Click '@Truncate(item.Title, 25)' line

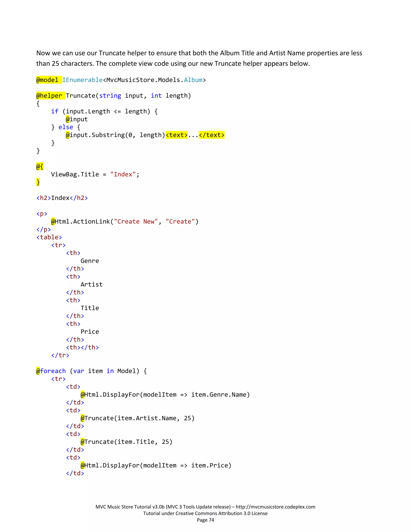click(127, 442)
